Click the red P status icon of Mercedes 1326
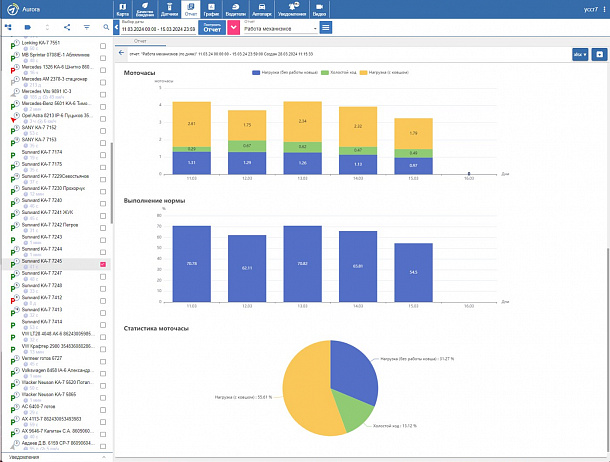The image size is (610, 462). (13, 70)
